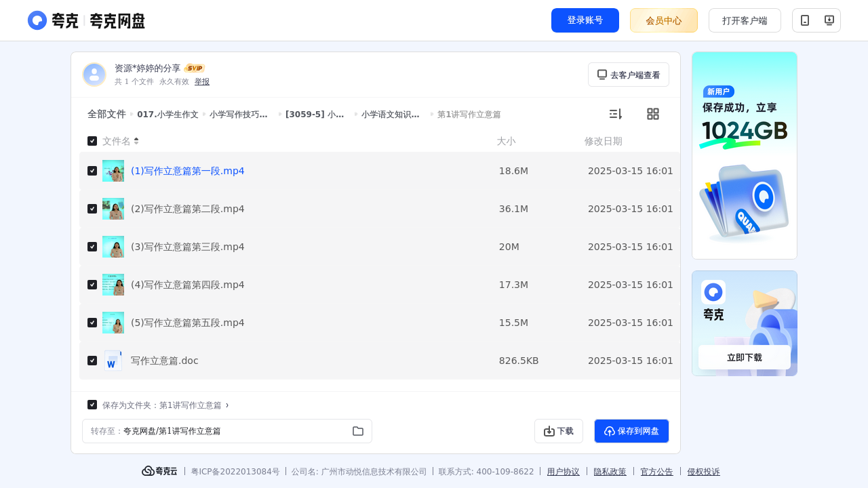Image resolution: width=868 pixels, height=488 pixels.
Task: Toggle the select-all checkbox in header
Action: (x=92, y=141)
